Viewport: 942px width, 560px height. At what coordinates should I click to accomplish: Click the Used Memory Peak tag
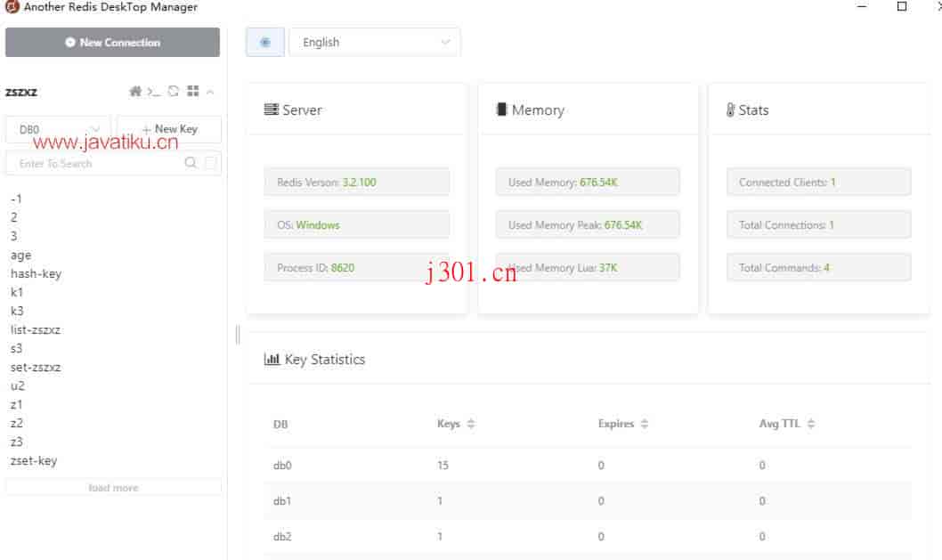click(588, 224)
